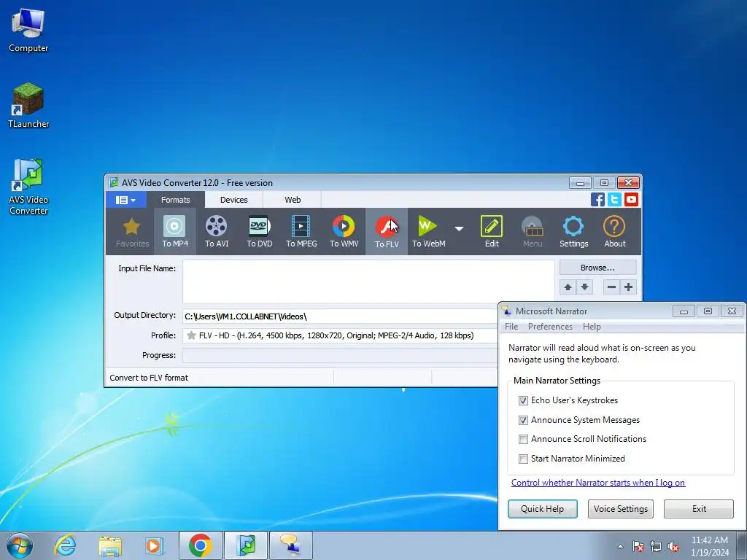Open the AVS YouTube channel icon
The height and width of the screenshot is (560, 747).
tap(631, 199)
